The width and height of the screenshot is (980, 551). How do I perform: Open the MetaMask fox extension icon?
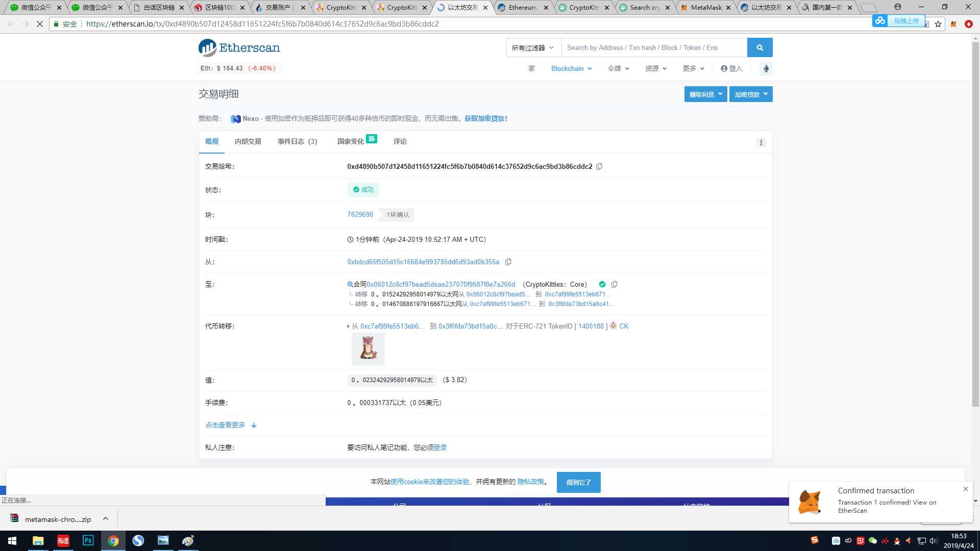click(953, 24)
